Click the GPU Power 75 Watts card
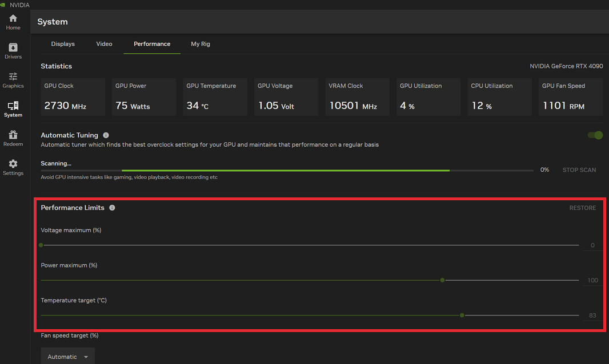The width and height of the screenshot is (609, 364). pos(144,97)
